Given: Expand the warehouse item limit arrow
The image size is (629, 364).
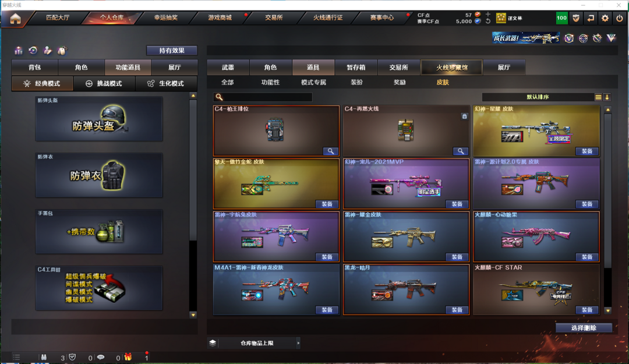Looking at the screenshot, I should point(298,343).
